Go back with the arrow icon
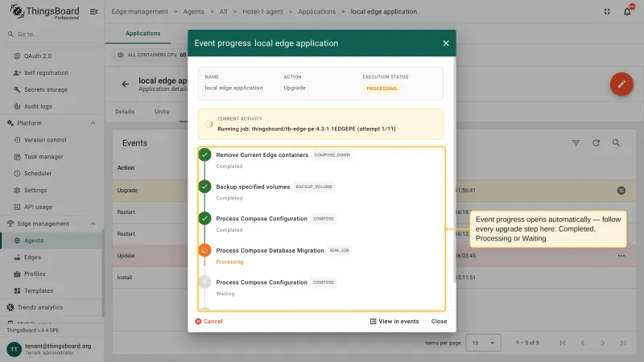The width and height of the screenshot is (644, 362). point(126,84)
